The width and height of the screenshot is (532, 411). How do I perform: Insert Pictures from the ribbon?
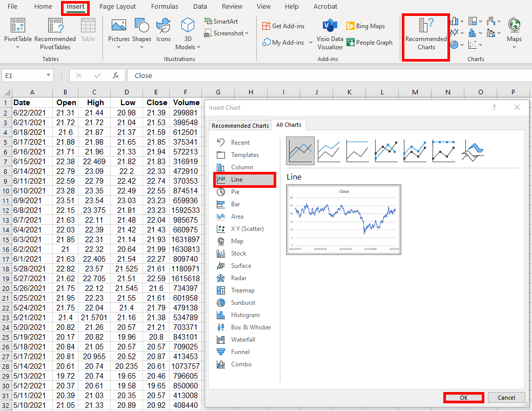119,34
